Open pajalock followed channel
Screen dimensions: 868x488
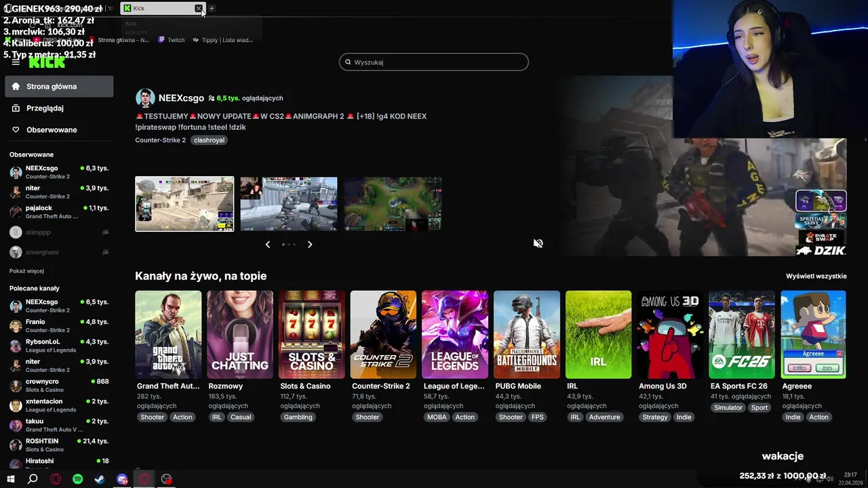pyautogui.click(x=59, y=211)
